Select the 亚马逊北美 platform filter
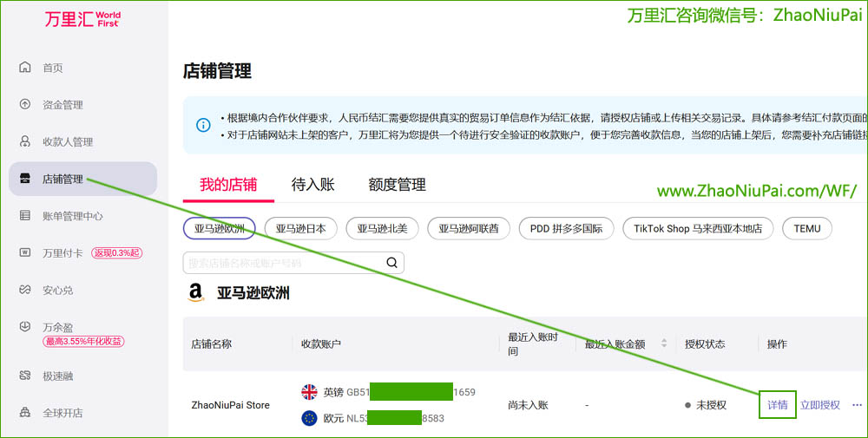 coord(382,228)
